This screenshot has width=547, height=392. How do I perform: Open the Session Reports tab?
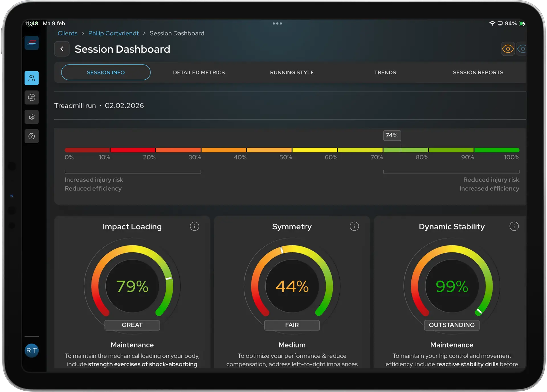coord(478,72)
